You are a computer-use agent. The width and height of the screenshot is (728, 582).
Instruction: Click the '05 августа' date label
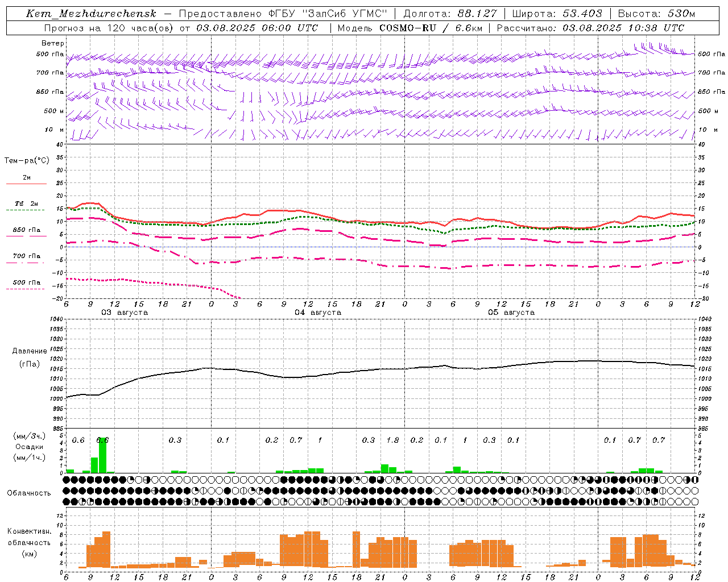click(511, 313)
